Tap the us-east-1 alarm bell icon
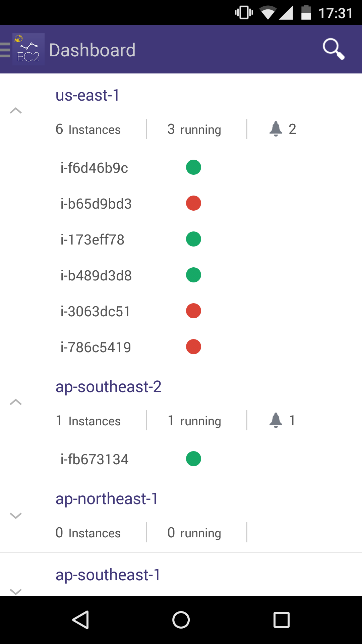This screenshot has height=644, width=362. (276, 129)
